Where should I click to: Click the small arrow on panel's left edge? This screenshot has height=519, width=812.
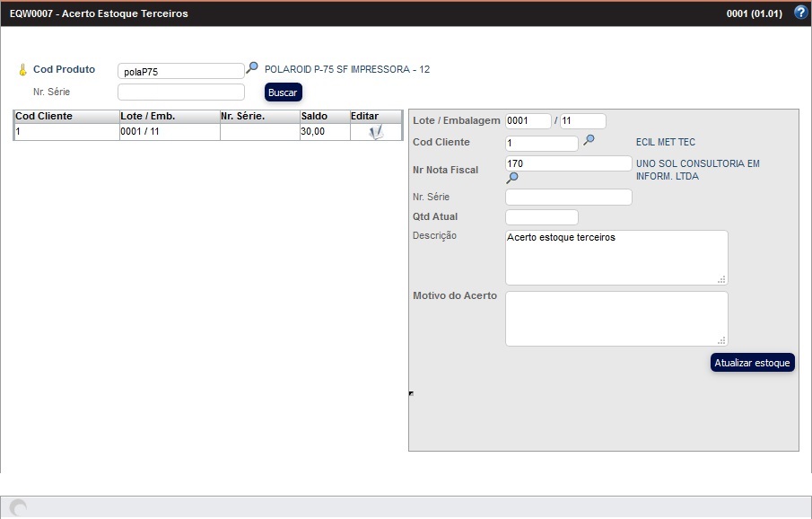(411, 393)
